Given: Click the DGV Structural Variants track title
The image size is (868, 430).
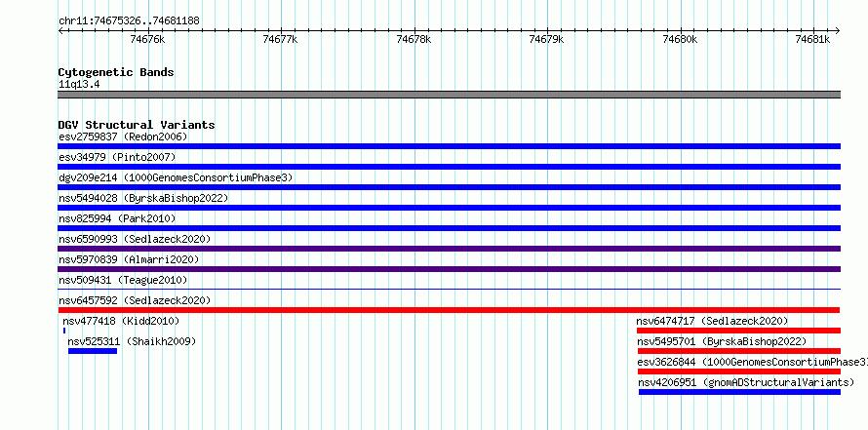Looking at the screenshot, I should (x=137, y=125).
